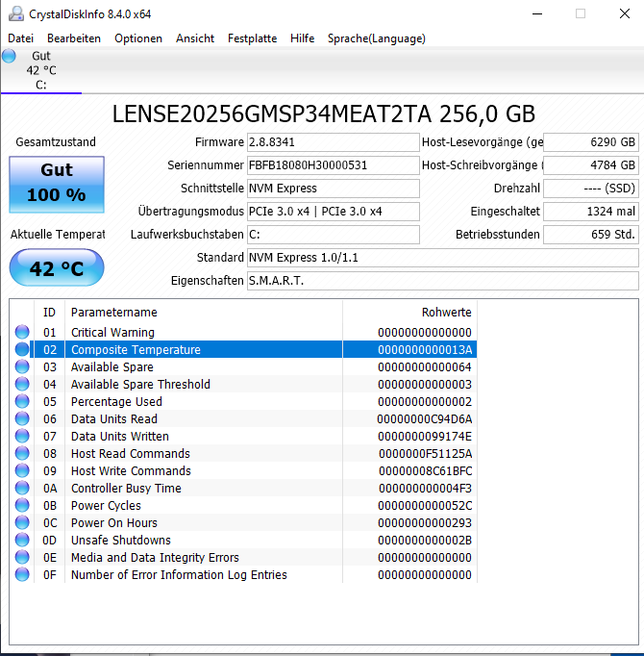Select Media and Data Integrity Errors name
This screenshot has height=656, width=644.
point(155,557)
